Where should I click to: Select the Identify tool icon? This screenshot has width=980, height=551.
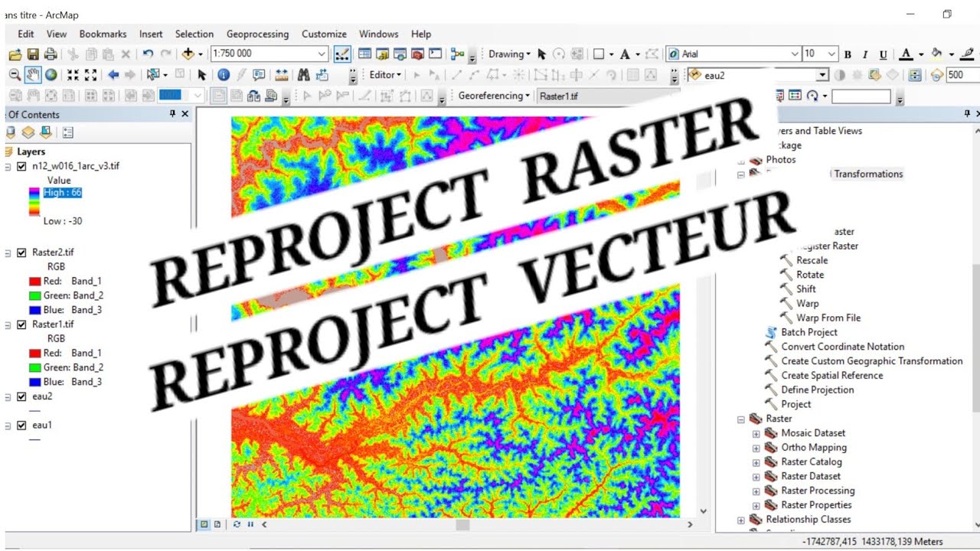click(x=224, y=75)
